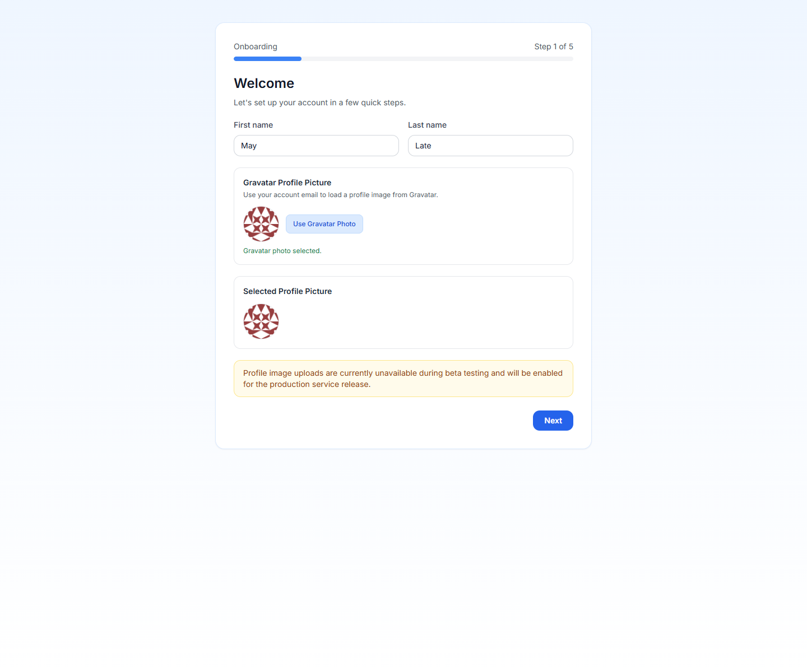Click the 'Gravatar photo selected' confirmation text
Screen dimensions: 807x672
click(282, 250)
